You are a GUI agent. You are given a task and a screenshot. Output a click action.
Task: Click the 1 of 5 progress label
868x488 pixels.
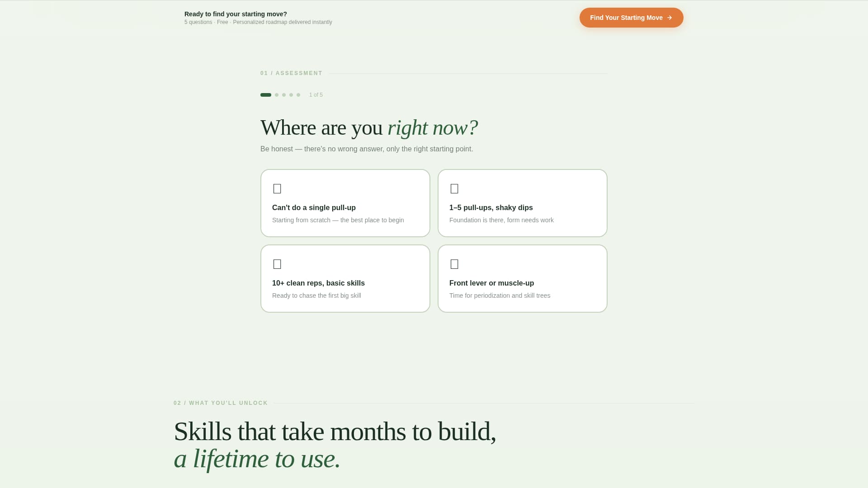coord(316,95)
